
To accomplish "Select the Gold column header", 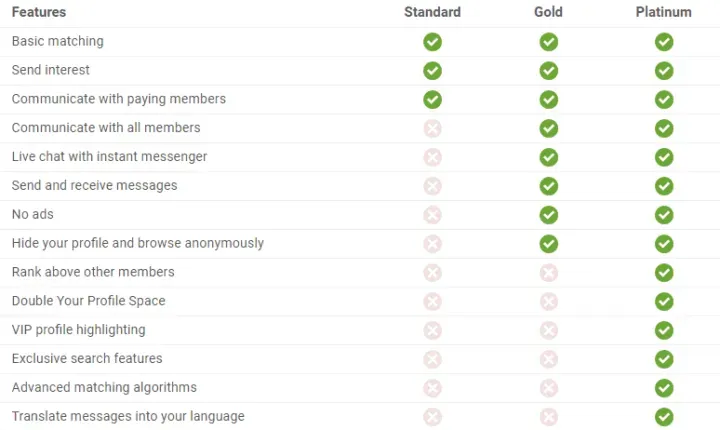I will (x=548, y=12).
